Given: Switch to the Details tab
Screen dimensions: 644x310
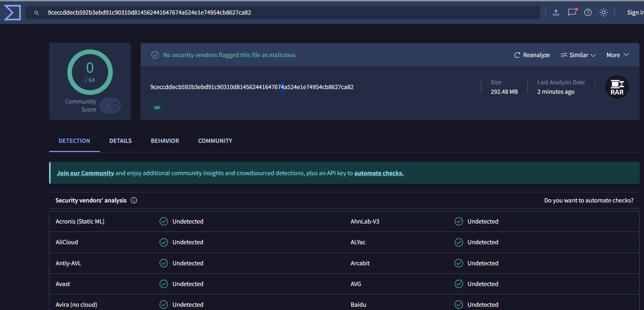Looking at the screenshot, I should (120, 141).
